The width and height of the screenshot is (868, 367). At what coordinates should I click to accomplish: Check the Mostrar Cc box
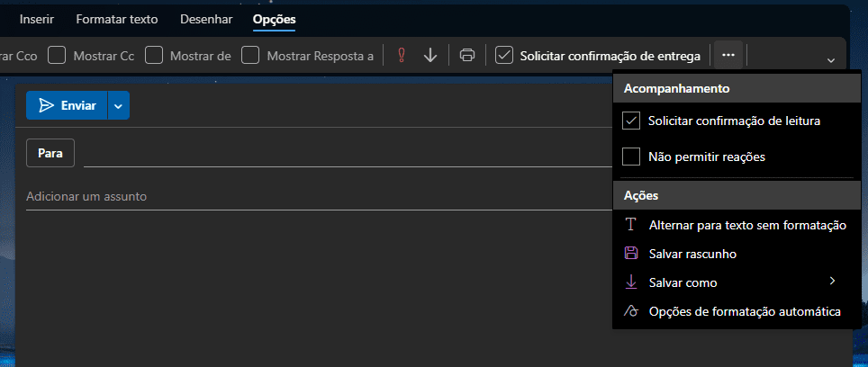pyautogui.click(x=57, y=56)
